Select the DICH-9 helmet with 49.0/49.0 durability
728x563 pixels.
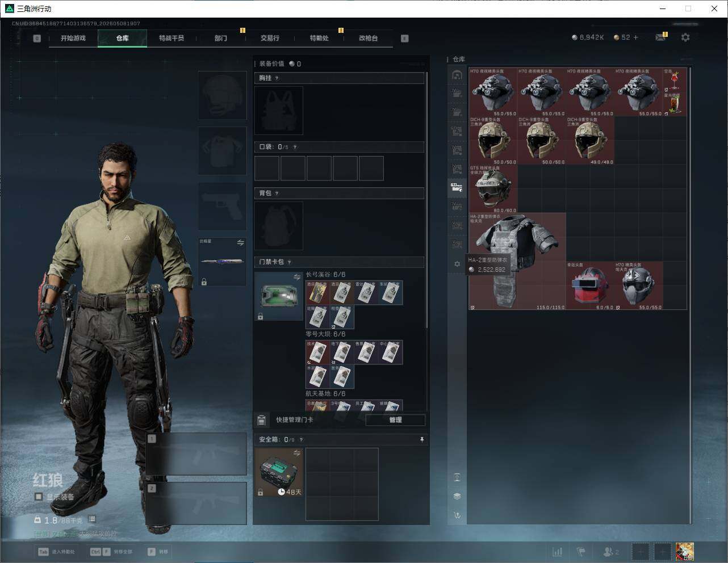[590, 141]
